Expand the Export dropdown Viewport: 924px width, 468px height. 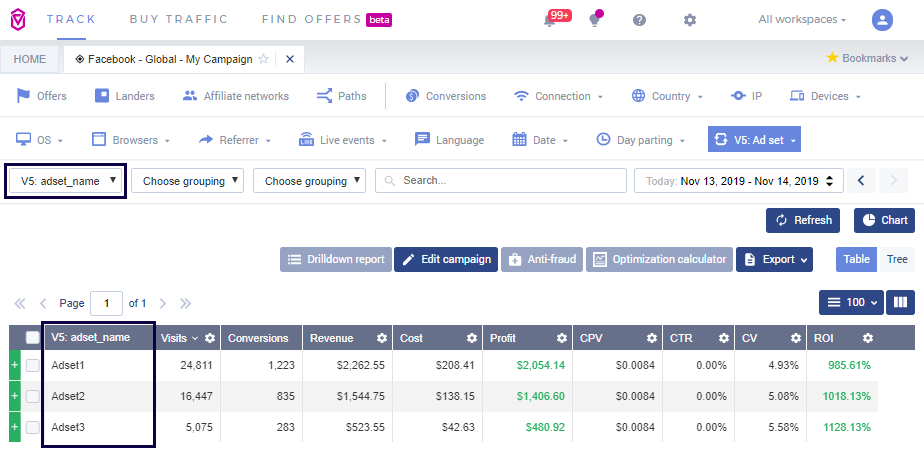pyautogui.click(x=774, y=259)
